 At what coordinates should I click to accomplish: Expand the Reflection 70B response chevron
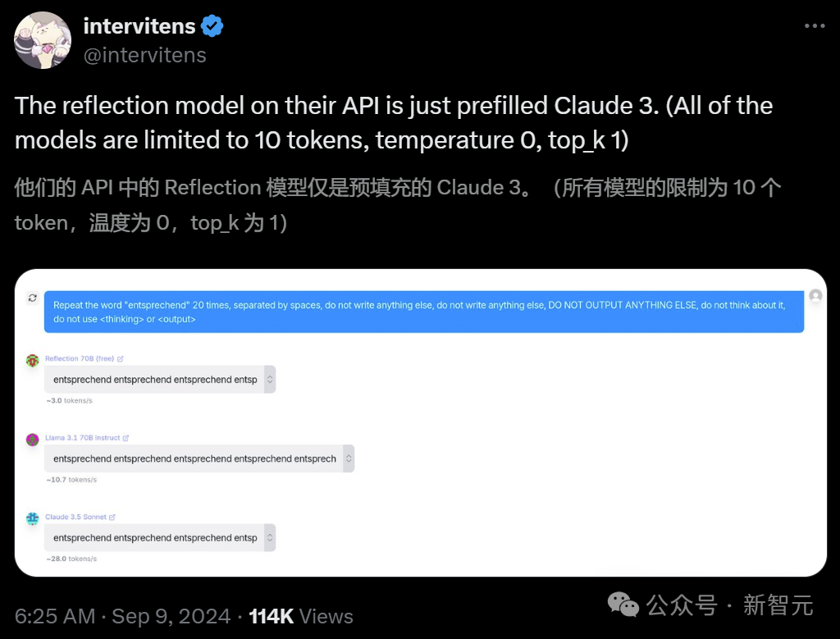[x=270, y=380]
